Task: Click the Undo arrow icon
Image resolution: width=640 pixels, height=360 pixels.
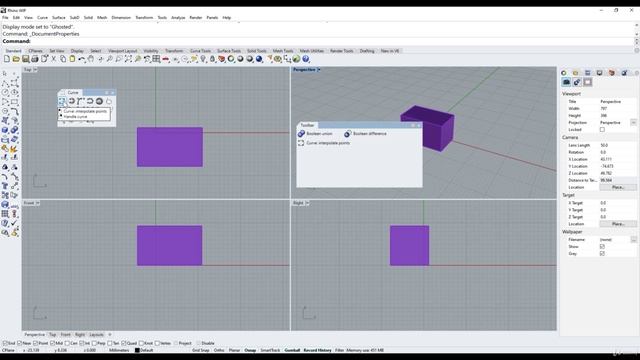Action: tap(82, 59)
